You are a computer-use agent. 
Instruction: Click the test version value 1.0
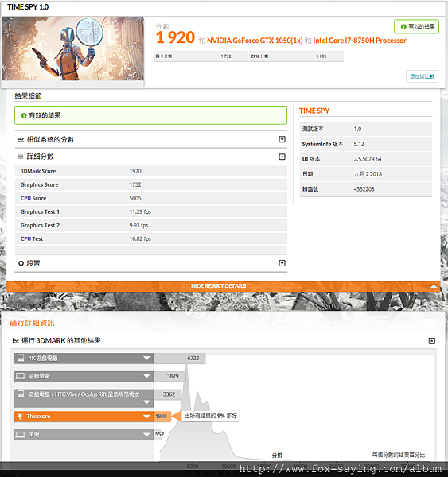pyautogui.click(x=357, y=129)
